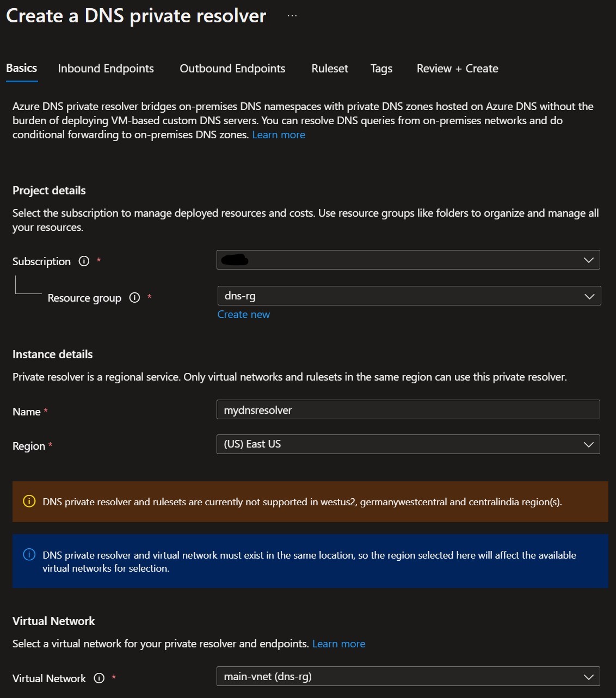This screenshot has width=616, height=698.
Task: Open the Learn more link about private resolvers
Action: [x=278, y=134]
